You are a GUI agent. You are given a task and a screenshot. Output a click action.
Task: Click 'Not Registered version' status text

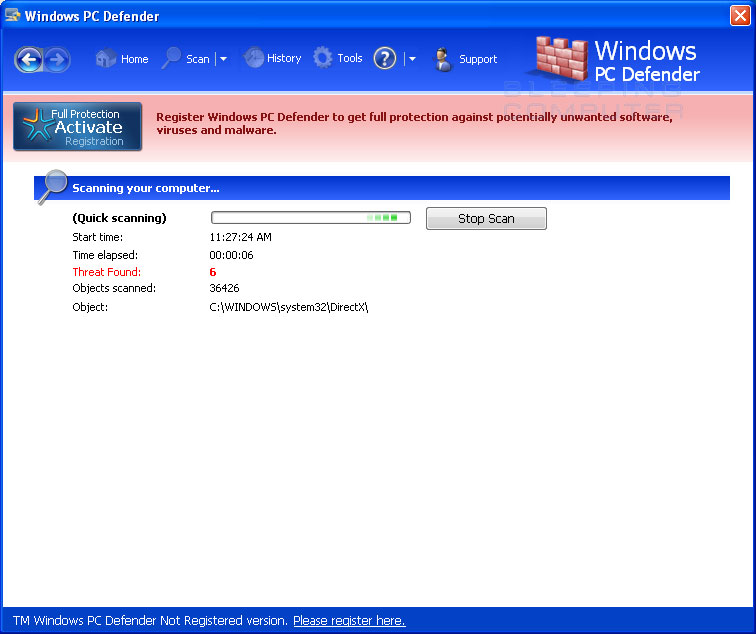[224, 621]
